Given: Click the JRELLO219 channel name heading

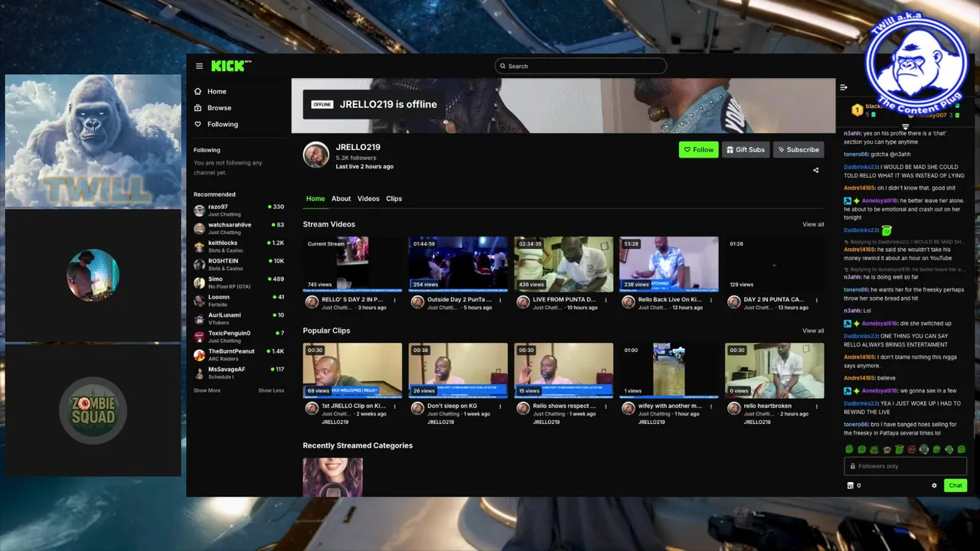Looking at the screenshot, I should 358,147.
